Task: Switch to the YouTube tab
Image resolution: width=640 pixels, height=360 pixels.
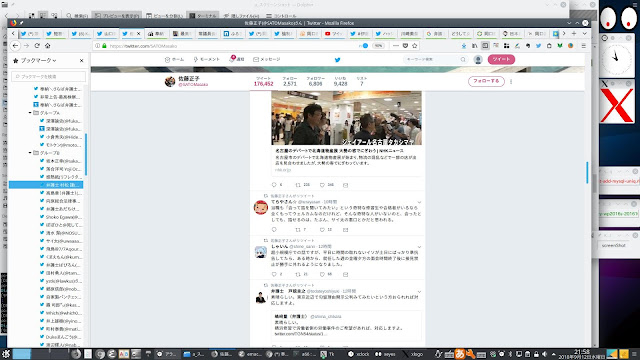Action: (x=334, y=33)
